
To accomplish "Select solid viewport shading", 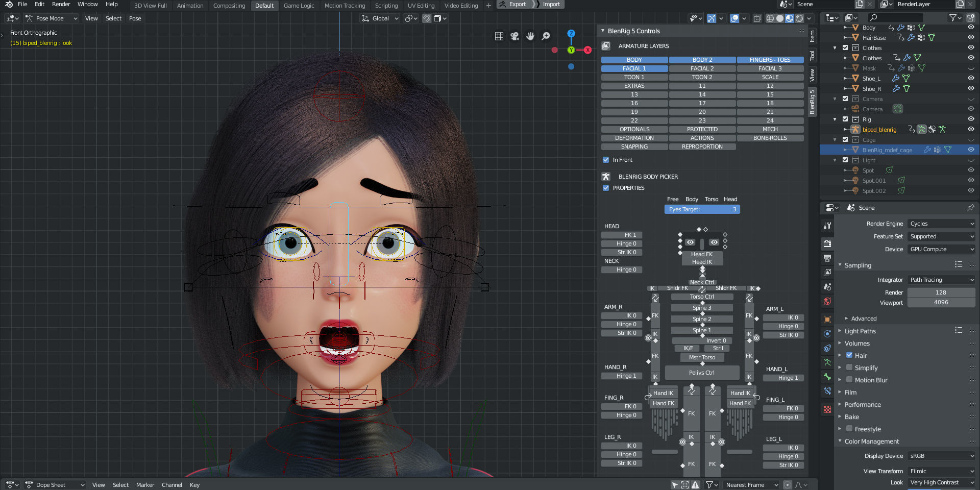I will [x=780, y=18].
